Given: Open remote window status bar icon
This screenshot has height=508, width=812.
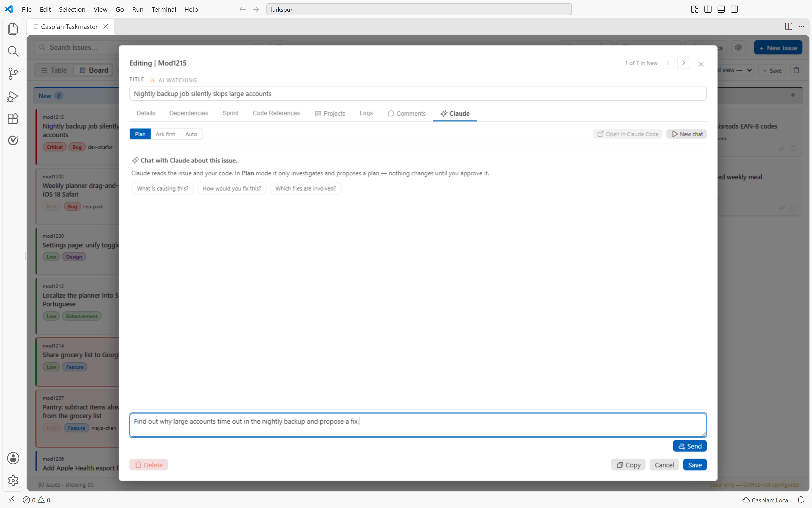Looking at the screenshot, I should [x=11, y=500].
